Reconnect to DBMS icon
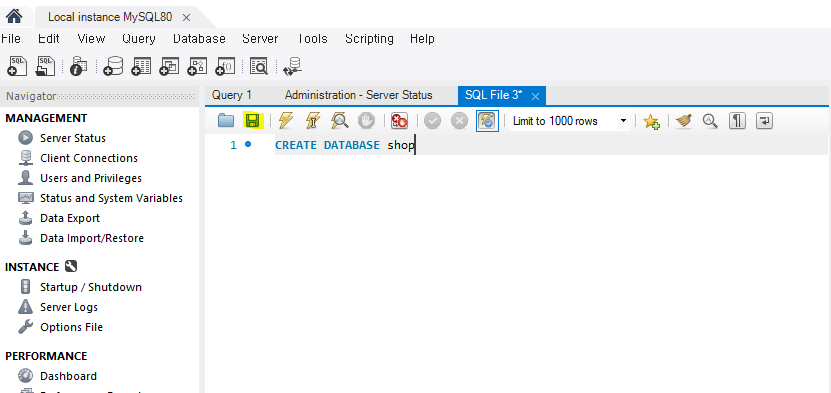Viewport: 831px width, 393px height. (292, 66)
